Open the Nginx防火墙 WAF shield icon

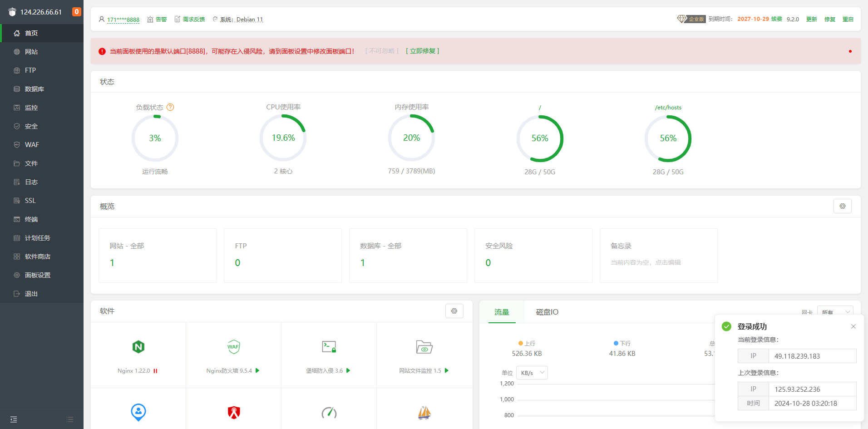click(233, 347)
